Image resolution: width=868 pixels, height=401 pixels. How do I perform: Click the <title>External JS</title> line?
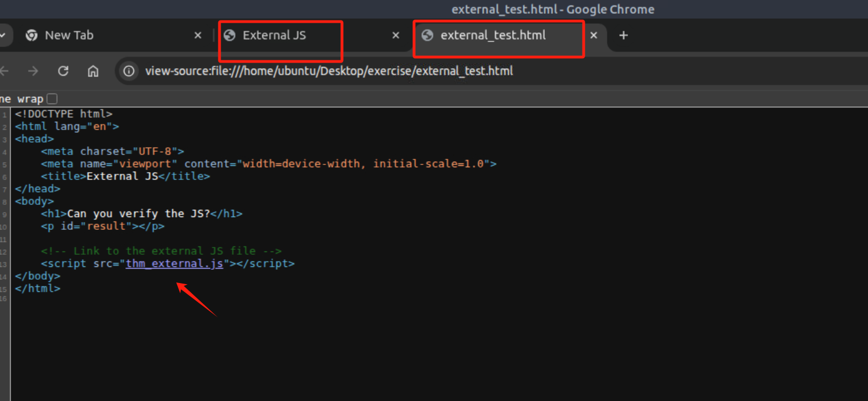pyautogui.click(x=126, y=176)
